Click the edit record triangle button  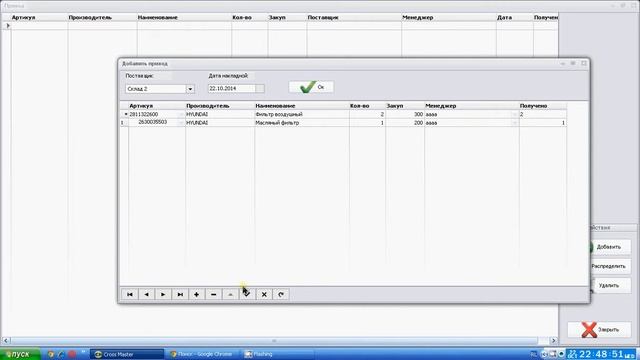tap(230, 294)
